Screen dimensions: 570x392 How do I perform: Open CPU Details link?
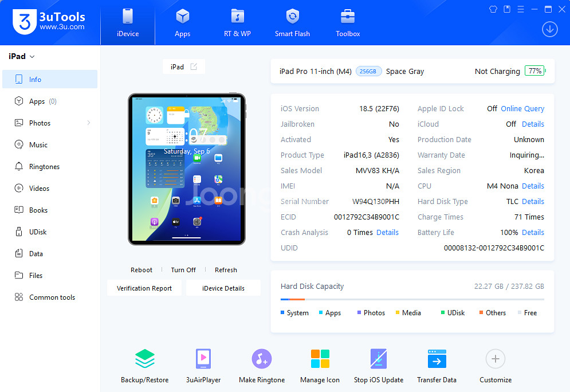(x=533, y=186)
